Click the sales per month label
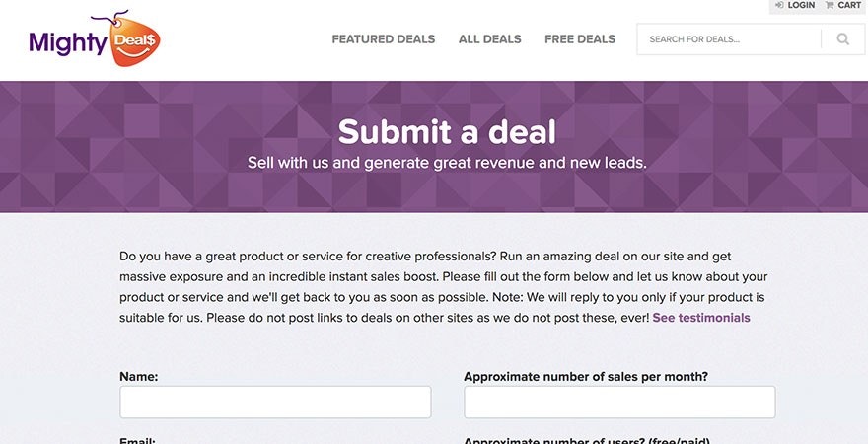Image resolution: width=868 pixels, height=444 pixels. 586,376
